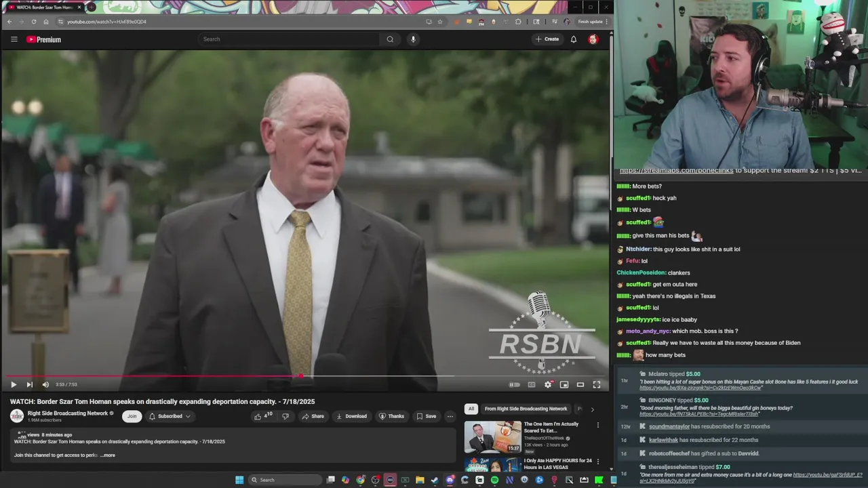Image resolution: width=868 pixels, height=488 pixels.
Task: Close the WATCH: Border Szar tab
Action: coord(79,7)
